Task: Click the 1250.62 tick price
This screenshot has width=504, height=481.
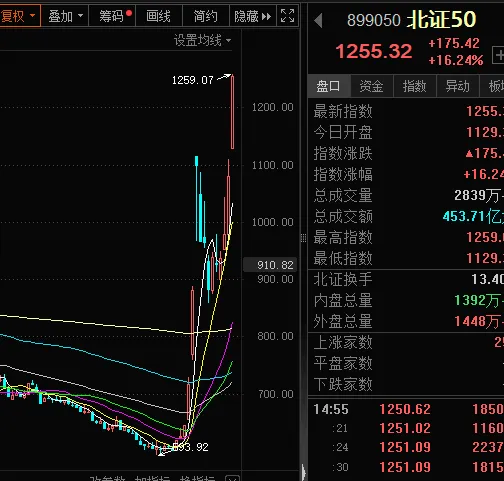Action: point(405,409)
